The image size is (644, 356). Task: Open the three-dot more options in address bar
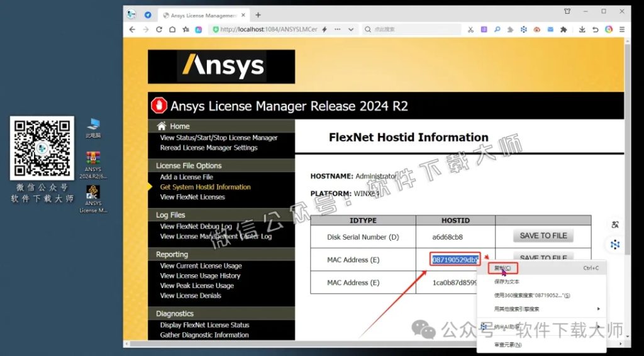[337, 30]
